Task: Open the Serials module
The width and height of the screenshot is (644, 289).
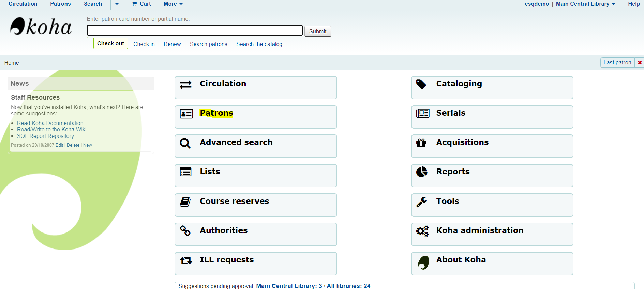Action: tap(492, 117)
